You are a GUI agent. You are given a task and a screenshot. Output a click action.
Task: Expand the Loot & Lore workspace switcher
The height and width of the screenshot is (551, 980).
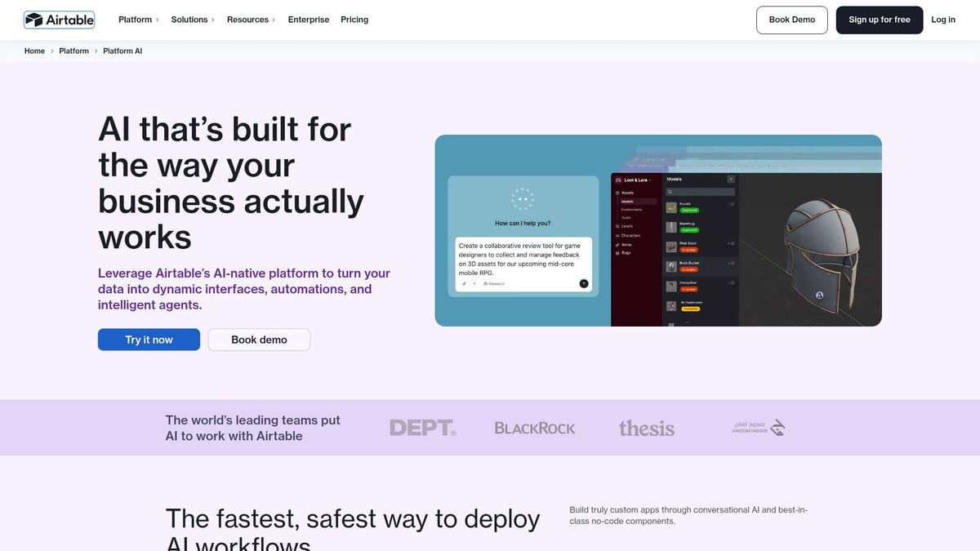click(x=636, y=180)
